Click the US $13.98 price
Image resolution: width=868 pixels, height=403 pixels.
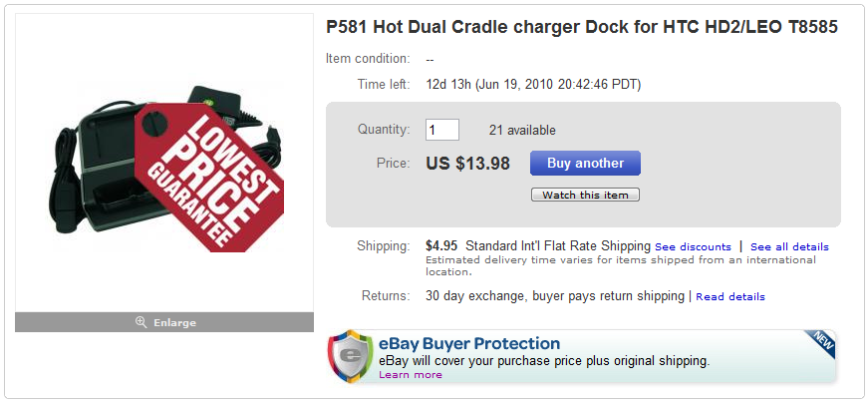pyautogui.click(x=467, y=163)
